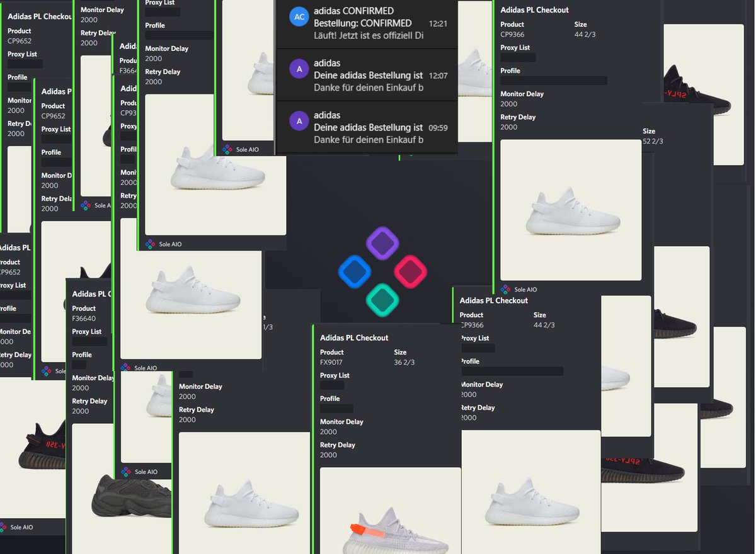Click the Profile label in the FX9017 card
The width and height of the screenshot is (756, 554).
click(329, 399)
